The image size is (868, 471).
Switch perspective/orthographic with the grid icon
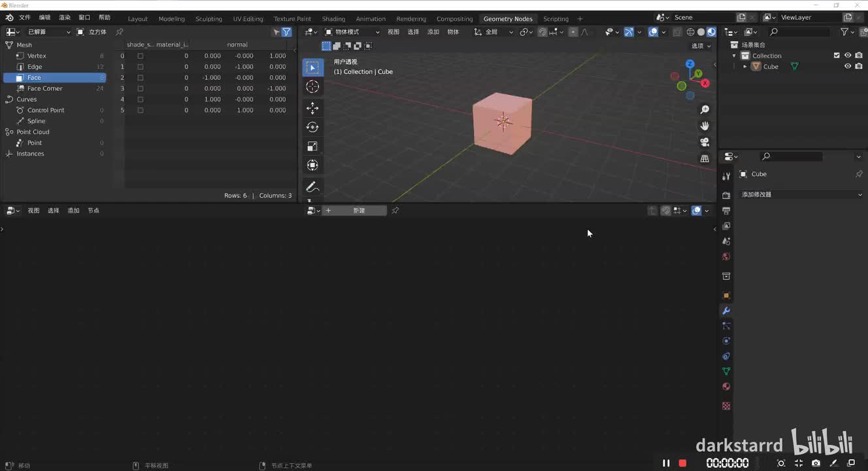pos(705,158)
